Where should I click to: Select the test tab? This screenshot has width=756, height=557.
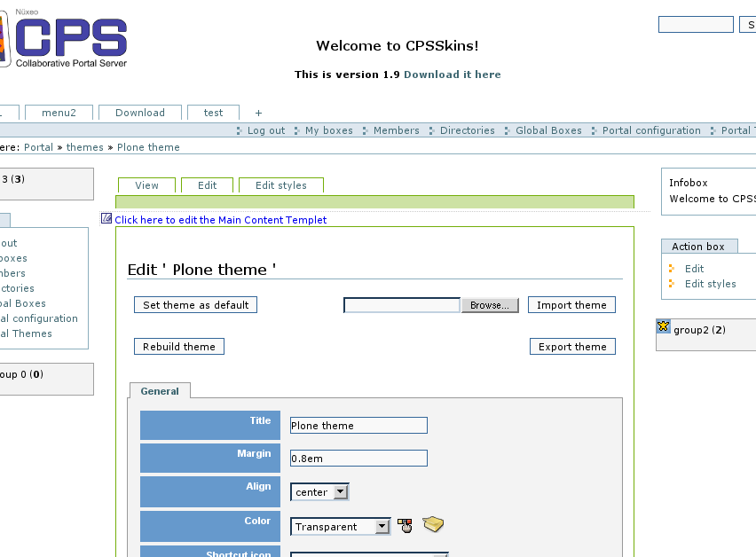[x=213, y=113]
